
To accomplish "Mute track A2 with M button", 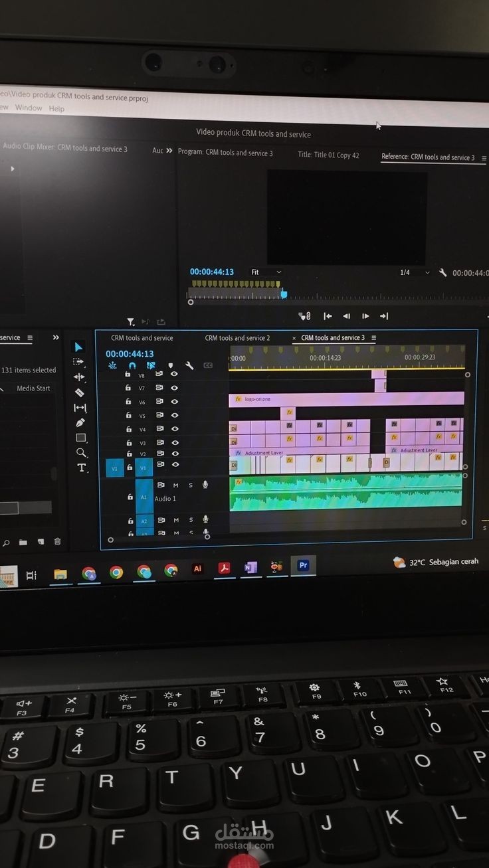I will click(x=176, y=519).
